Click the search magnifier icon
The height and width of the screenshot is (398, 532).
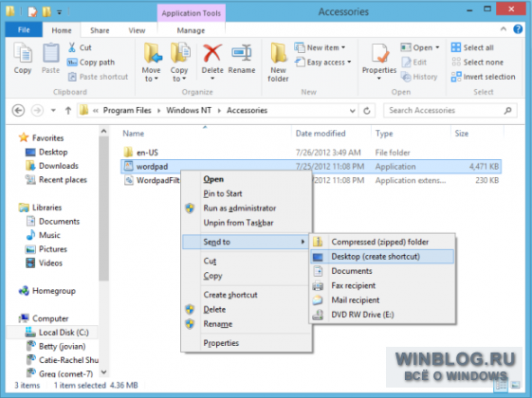[x=507, y=111]
